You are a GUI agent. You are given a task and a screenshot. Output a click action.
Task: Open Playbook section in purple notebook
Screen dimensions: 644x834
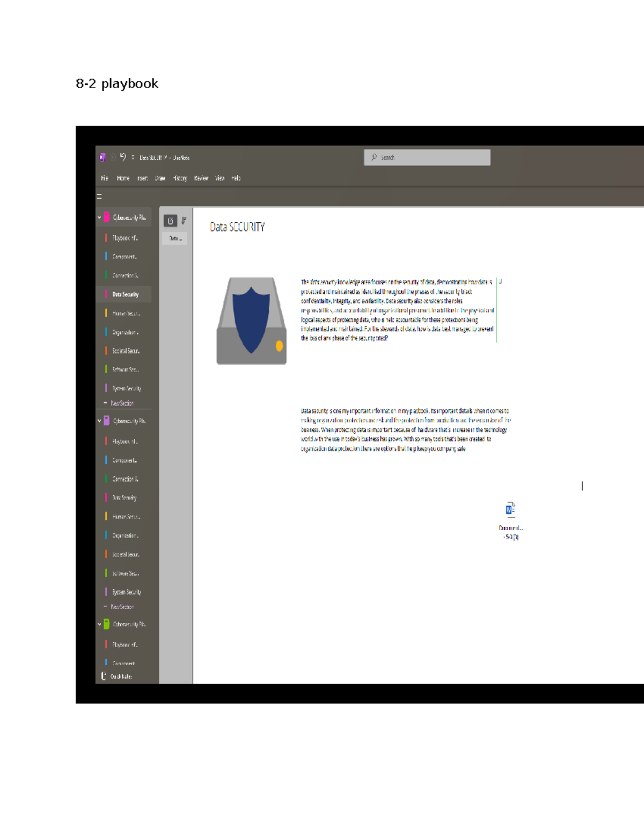[125, 441]
